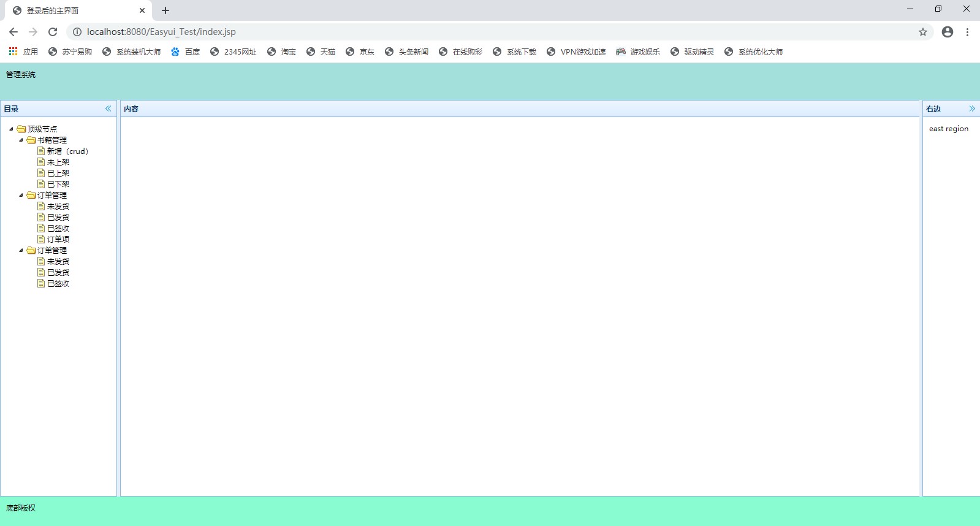
Task: Click the east region text
Action: point(949,129)
